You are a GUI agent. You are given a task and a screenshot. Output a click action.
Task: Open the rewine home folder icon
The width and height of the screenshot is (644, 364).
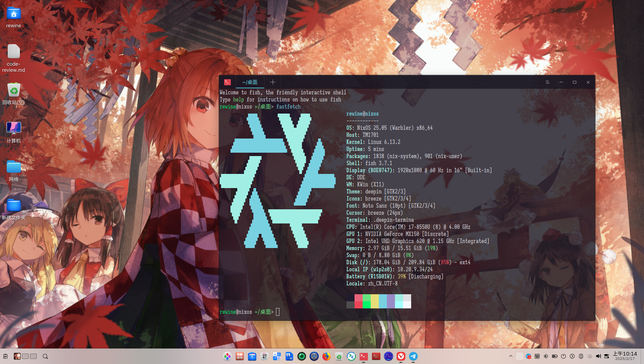13,18
